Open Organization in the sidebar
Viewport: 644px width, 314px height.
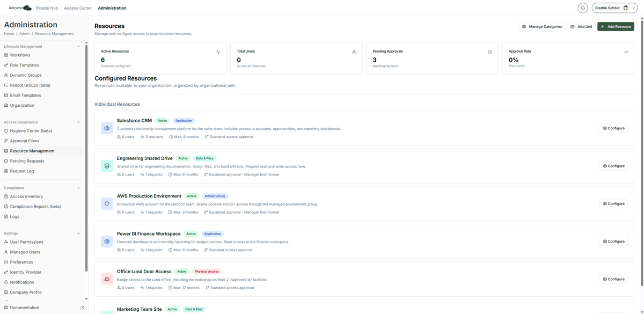pyautogui.click(x=43, y=106)
